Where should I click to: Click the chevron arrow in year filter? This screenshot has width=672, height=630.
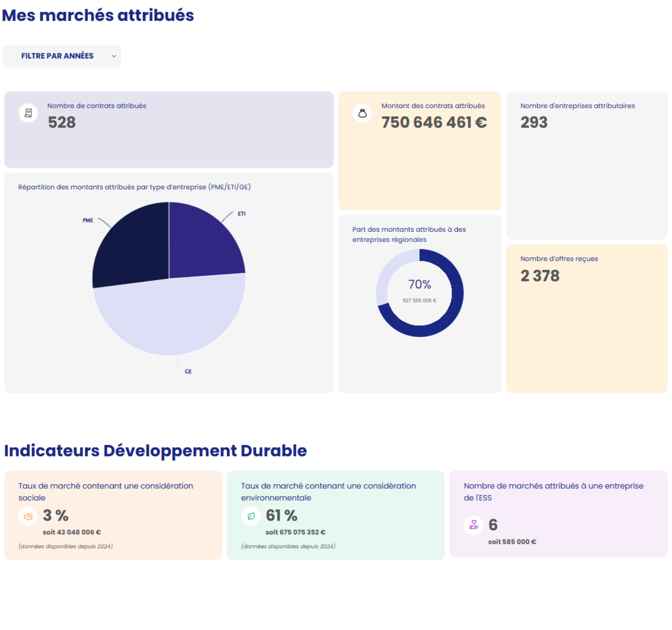click(x=114, y=56)
